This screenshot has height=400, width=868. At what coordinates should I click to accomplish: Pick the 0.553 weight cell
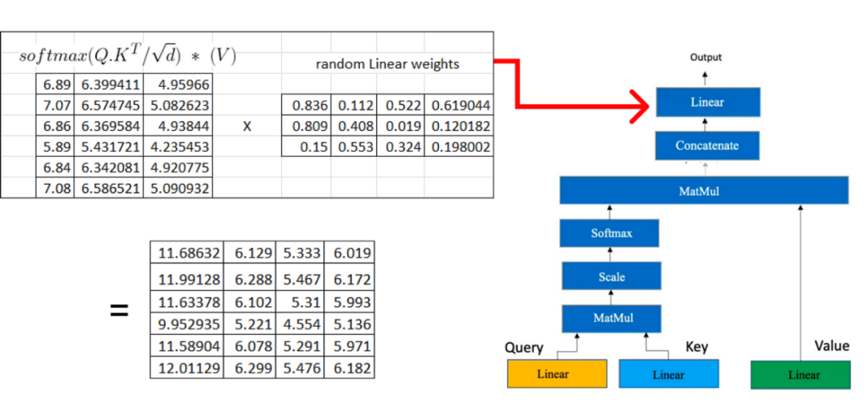[x=354, y=147]
